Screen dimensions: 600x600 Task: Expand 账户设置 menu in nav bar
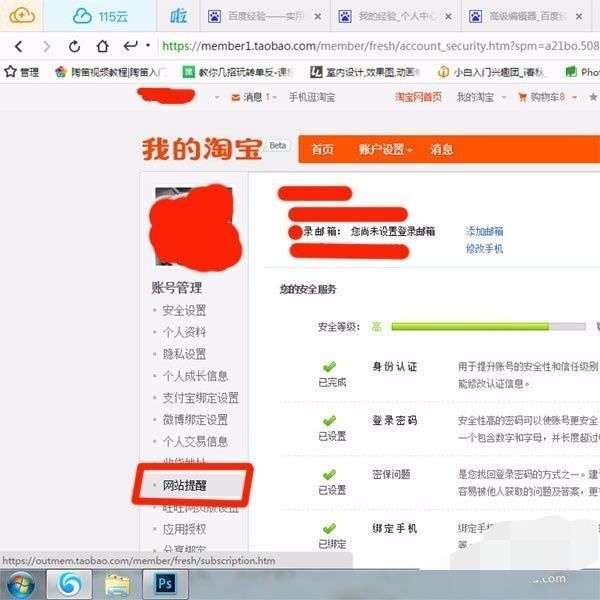pyautogui.click(x=385, y=149)
